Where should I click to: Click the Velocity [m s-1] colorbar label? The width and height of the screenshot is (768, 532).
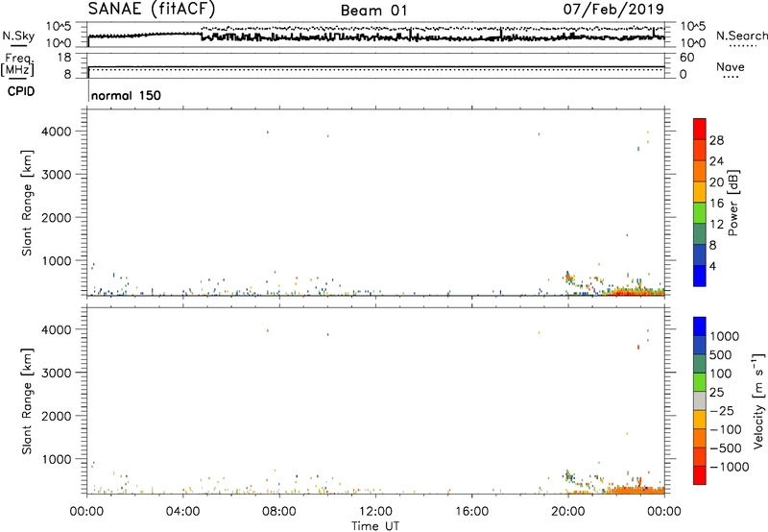[x=758, y=400]
